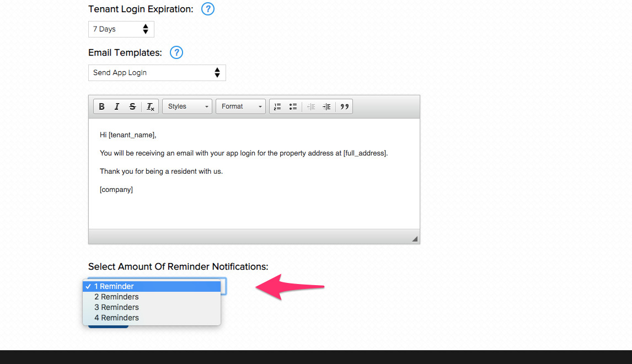Pick the 4 Reminders option
Screen dimensions: 632x364
(152, 318)
